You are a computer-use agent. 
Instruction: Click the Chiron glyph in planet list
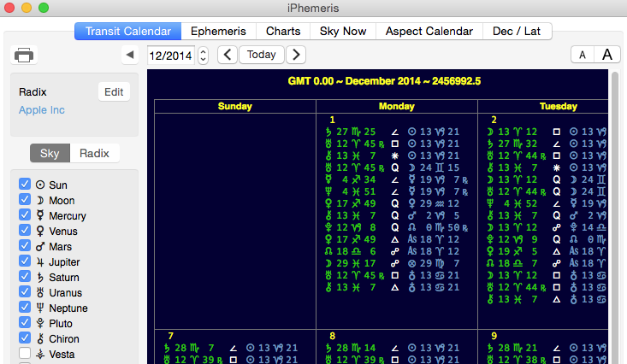(40, 339)
